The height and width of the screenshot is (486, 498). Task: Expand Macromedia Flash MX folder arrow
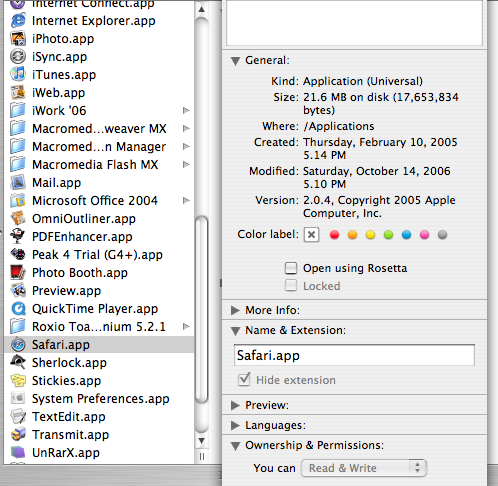point(186,164)
